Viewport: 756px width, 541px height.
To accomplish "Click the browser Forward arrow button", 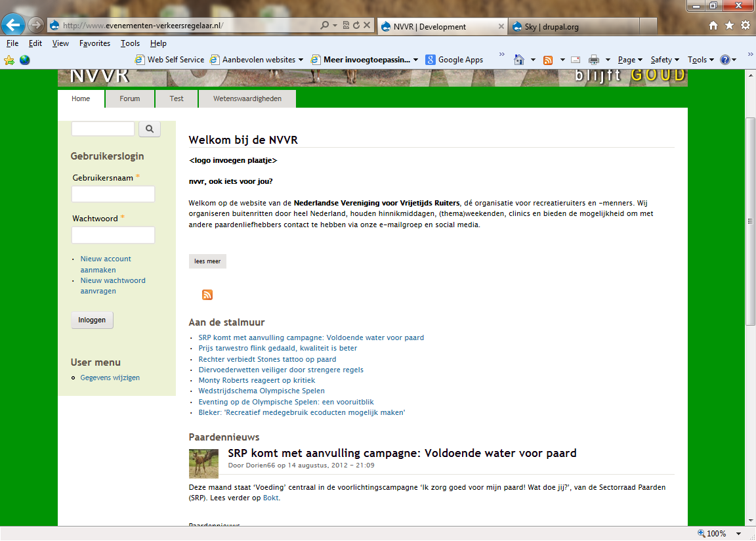I will [36, 25].
